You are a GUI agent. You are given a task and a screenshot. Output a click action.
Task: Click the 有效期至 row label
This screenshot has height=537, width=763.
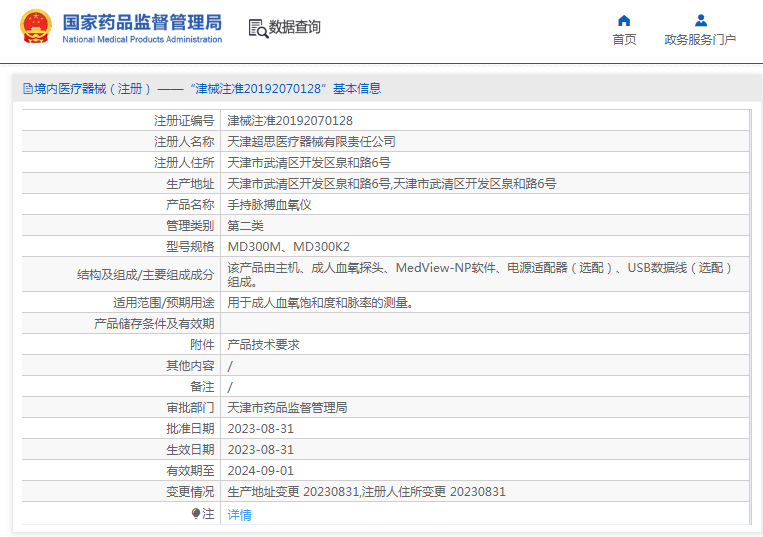coord(190,470)
